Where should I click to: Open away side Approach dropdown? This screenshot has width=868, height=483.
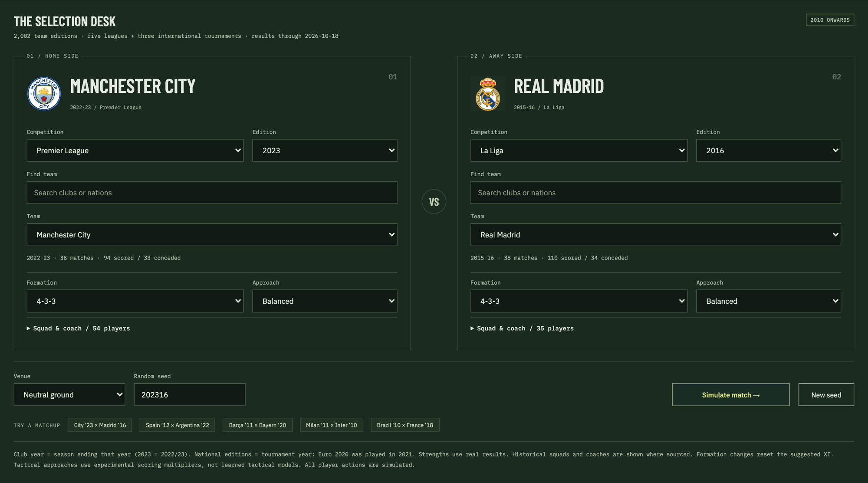pos(769,301)
